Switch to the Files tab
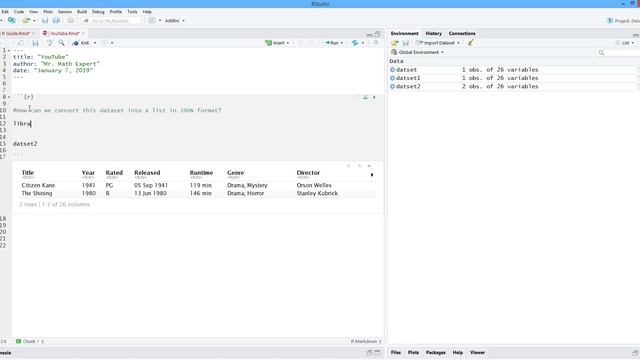The height and width of the screenshot is (360, 640). pos(396,352)
